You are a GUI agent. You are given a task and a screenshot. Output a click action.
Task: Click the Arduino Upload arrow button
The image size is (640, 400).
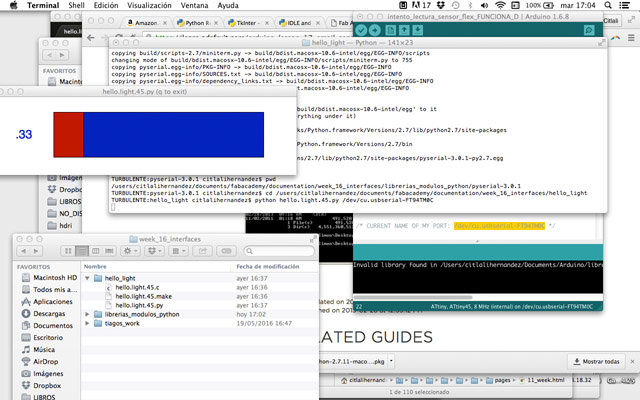coord(375,30)
